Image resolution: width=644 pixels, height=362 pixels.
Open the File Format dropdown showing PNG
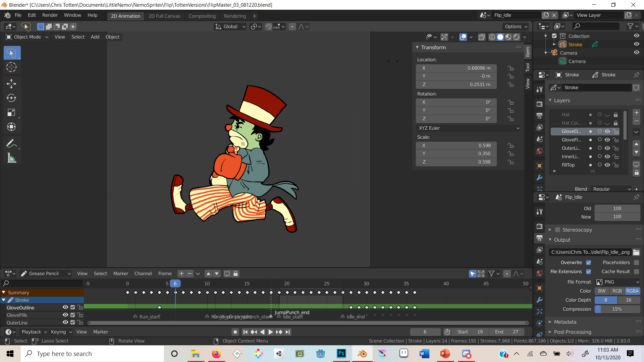click(617, 282)
